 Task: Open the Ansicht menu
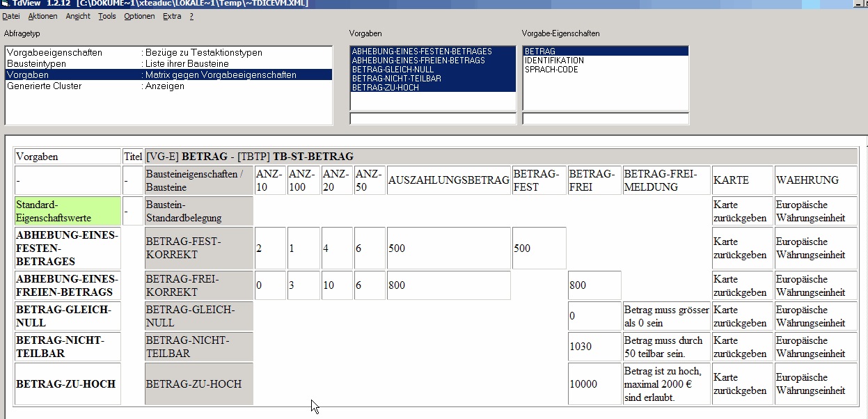click(78, 16)
